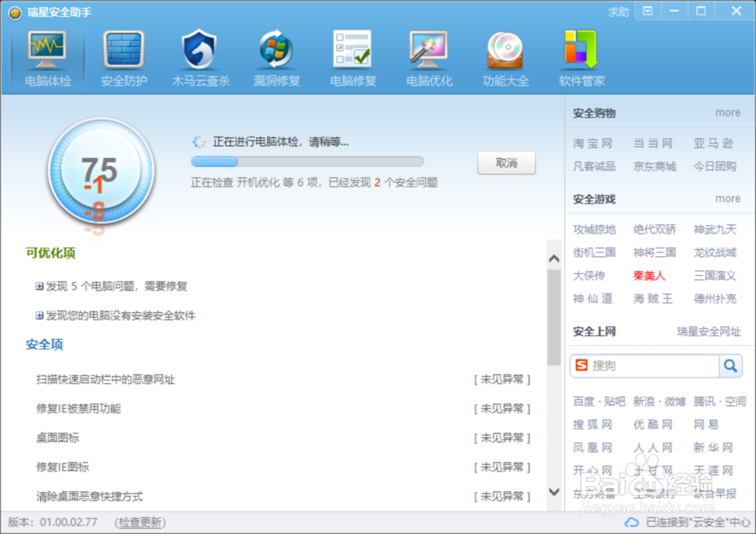Screen dimensions: 756x534
Task: Open 三国演义 game link
Action: pos(714,276)
